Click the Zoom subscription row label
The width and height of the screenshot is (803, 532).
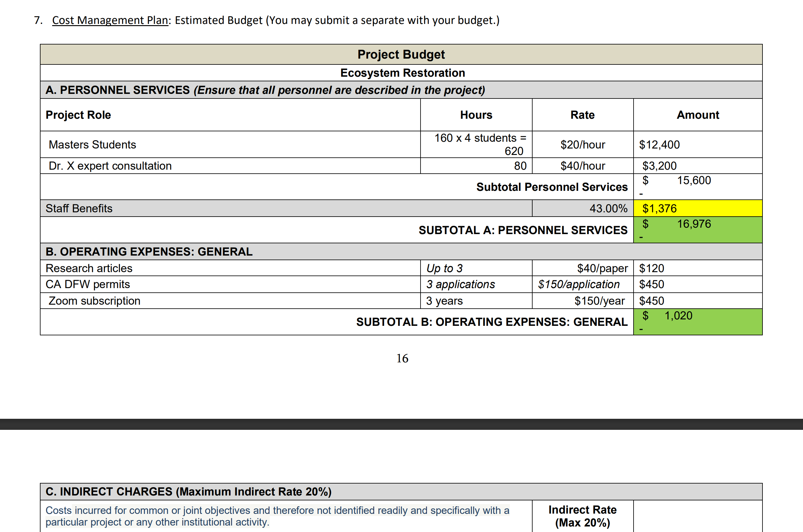[x=94, y=301]
